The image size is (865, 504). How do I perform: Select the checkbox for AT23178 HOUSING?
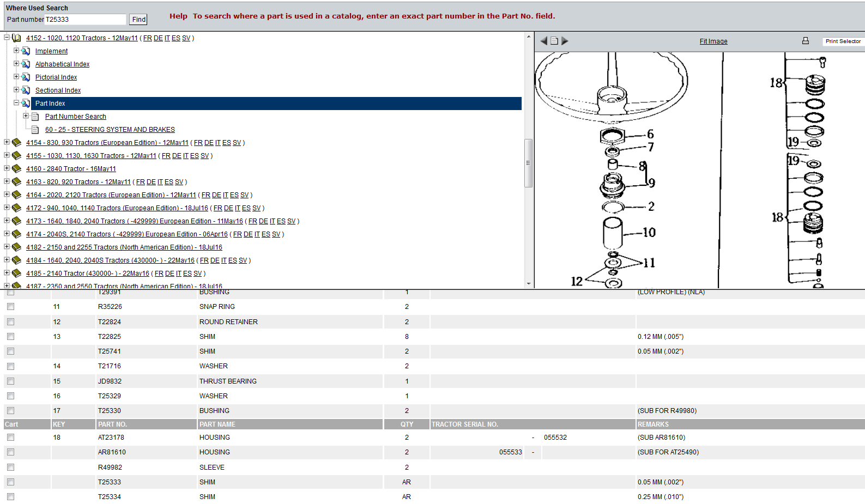coord(10,438)
